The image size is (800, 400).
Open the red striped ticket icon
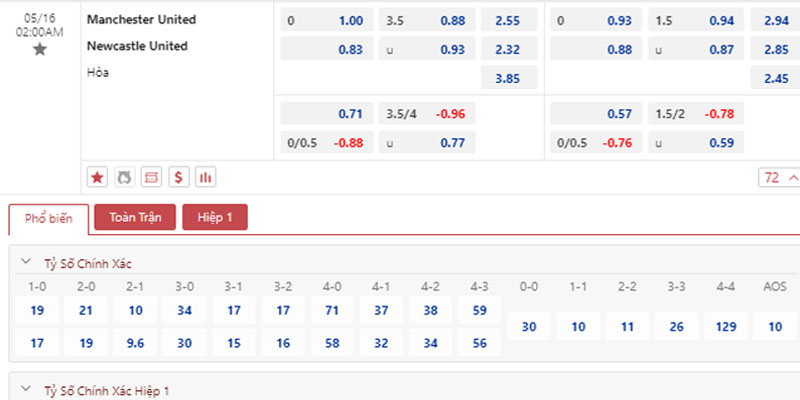pyautogui.click(x=152, y=178)
